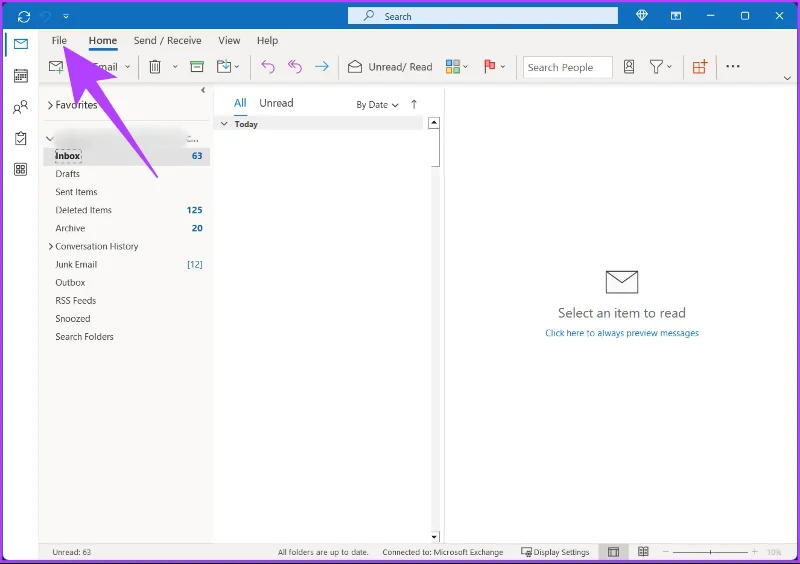Select the Snoozed folder
Viewport: 800px width, 564px height.
click(127, 319)
